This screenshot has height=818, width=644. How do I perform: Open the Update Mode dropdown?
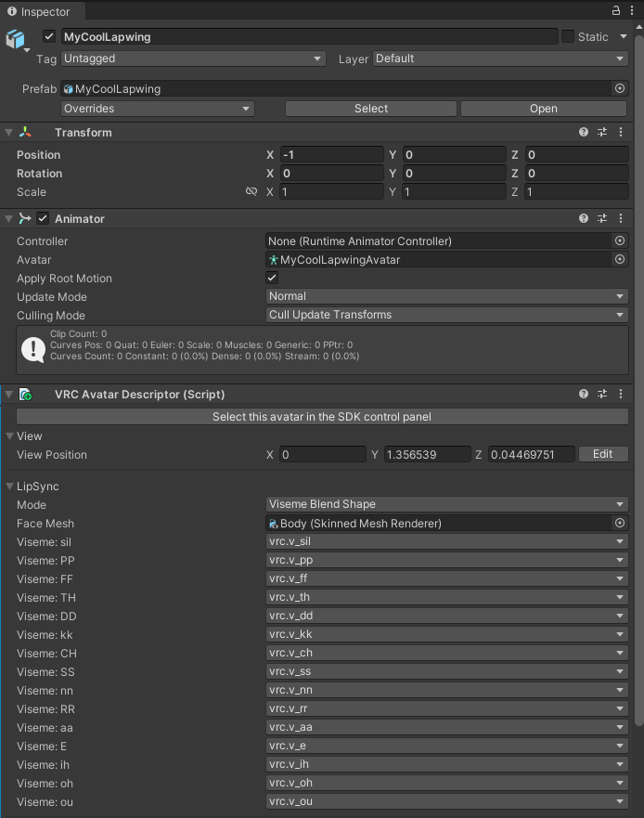click(446, 296)
